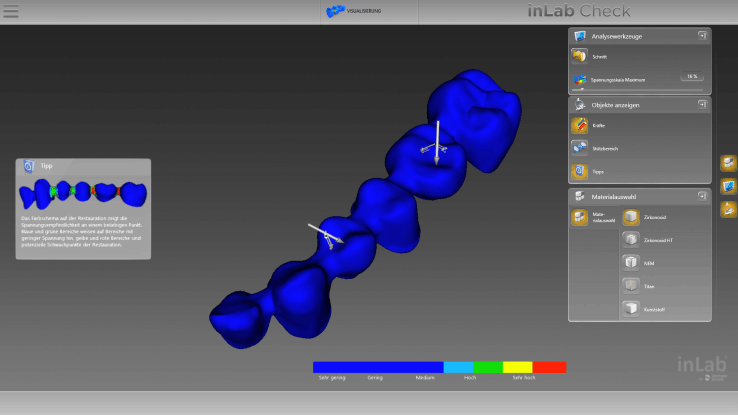This screenshot has height=415, width=738.
Task: Select the Schnitt analysis tool
Action: [x=579, y=56]
